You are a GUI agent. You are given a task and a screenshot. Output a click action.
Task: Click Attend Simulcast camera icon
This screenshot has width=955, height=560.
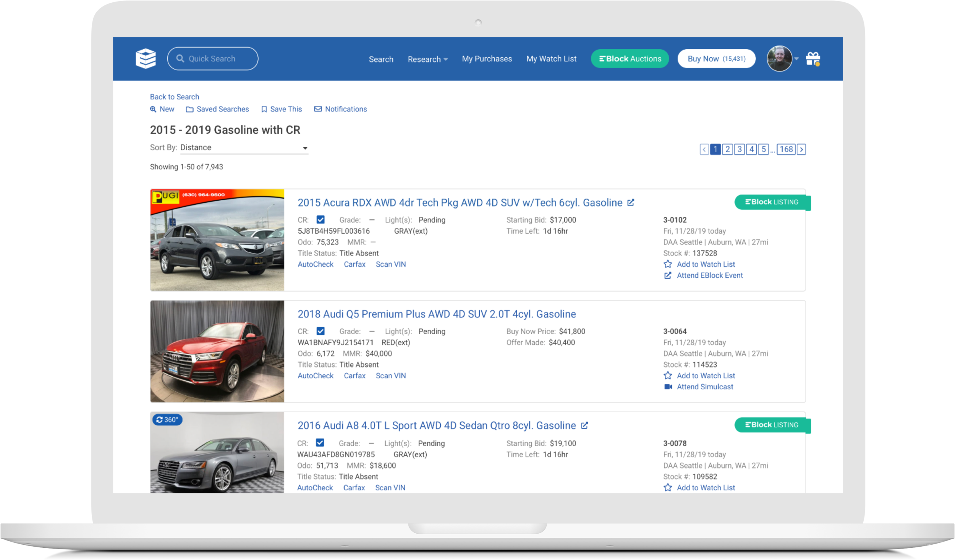(x=668, y=387)
